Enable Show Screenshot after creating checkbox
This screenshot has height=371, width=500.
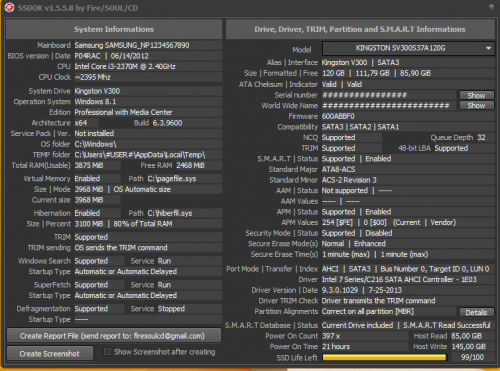point(107,352)
